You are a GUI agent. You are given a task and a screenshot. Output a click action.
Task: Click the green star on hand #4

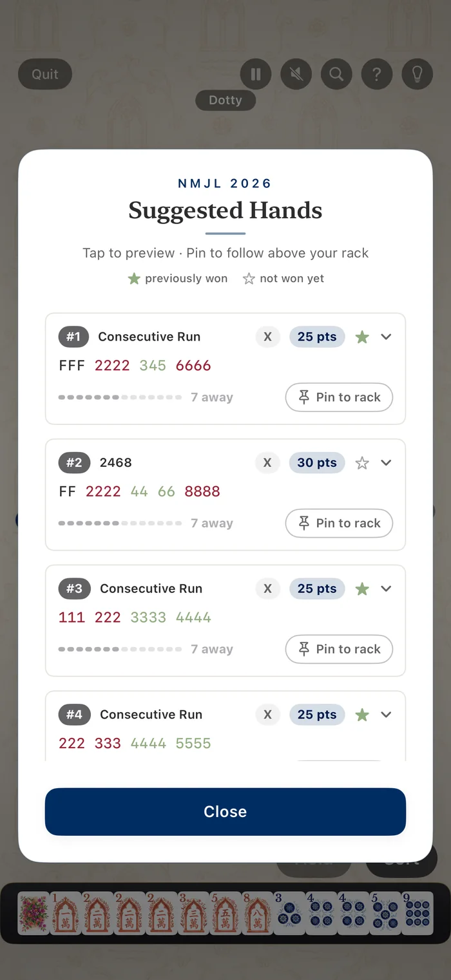(x=362, y=714)
